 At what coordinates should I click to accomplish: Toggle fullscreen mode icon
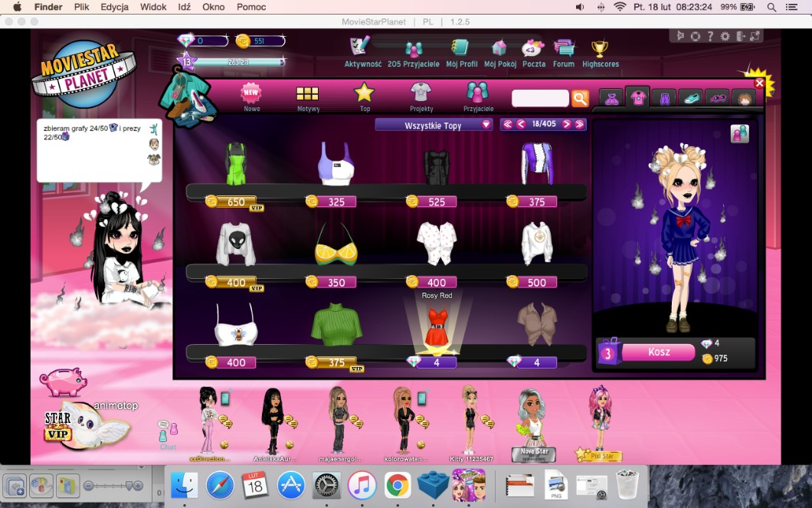[x=755, y=36]
